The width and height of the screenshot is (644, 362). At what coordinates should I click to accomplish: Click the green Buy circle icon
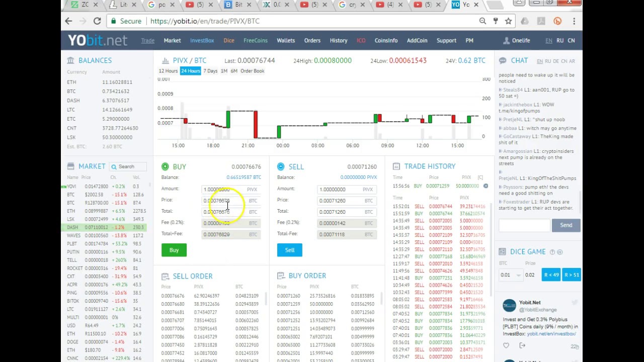[x=165, y=166]
